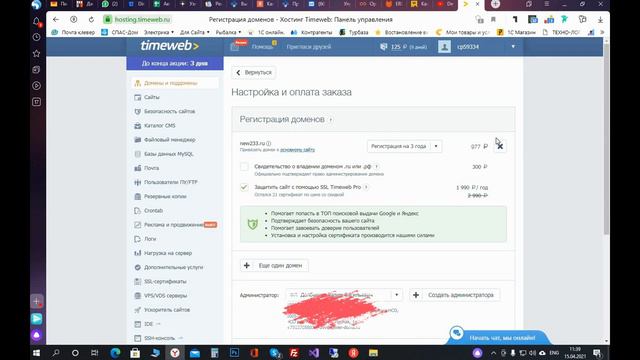Open the Помощь header menu
Viewport: 640px width, 360px height.
[263, 47]
